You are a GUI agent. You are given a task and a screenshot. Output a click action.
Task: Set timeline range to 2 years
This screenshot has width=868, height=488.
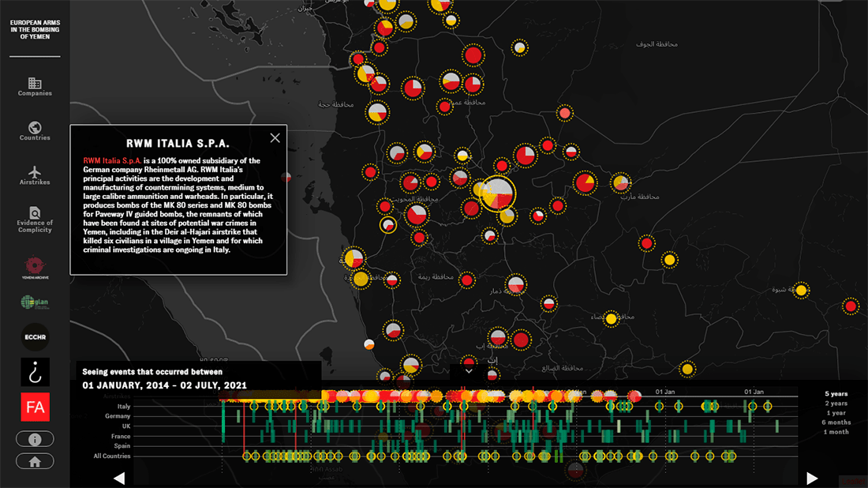coord(836,404)
